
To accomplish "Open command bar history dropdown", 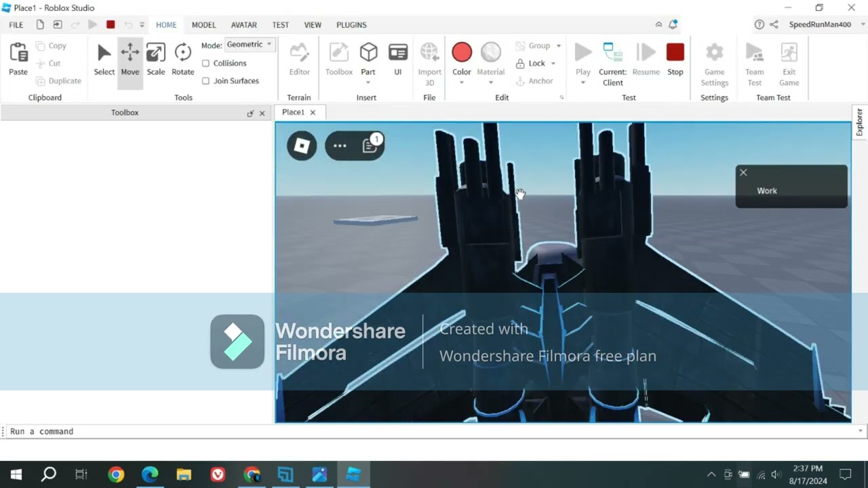I will click(x=861, y=431).
